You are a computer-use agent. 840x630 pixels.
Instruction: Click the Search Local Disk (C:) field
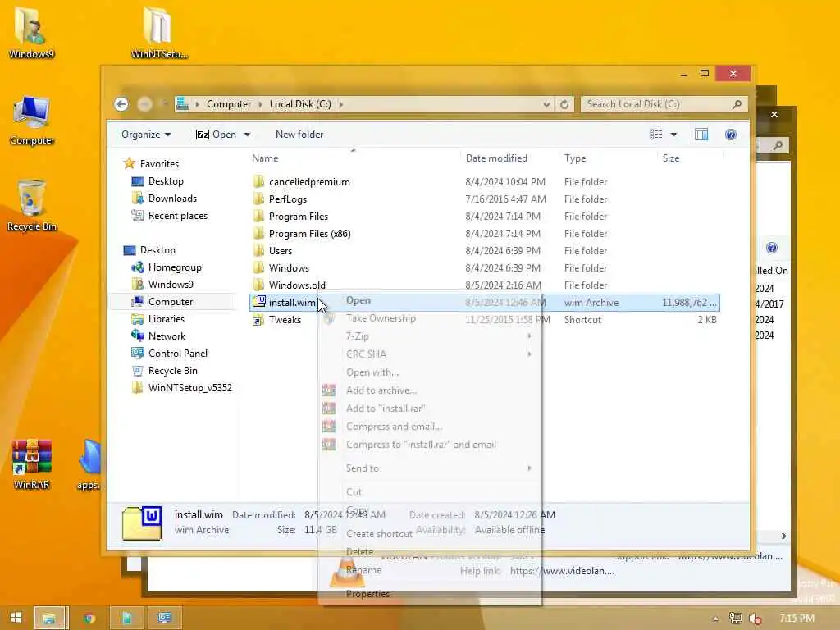tap(664, 104)
